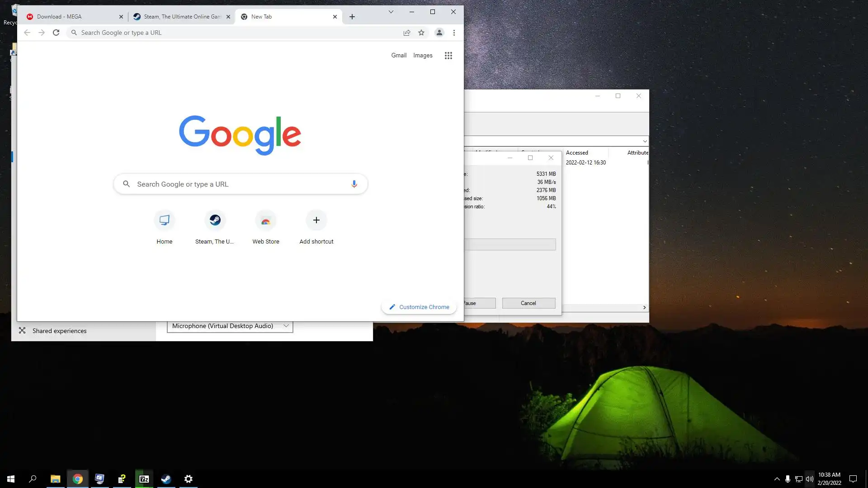Open Steam shortcut tile
The image size is (868, 488).
[215, 221]
